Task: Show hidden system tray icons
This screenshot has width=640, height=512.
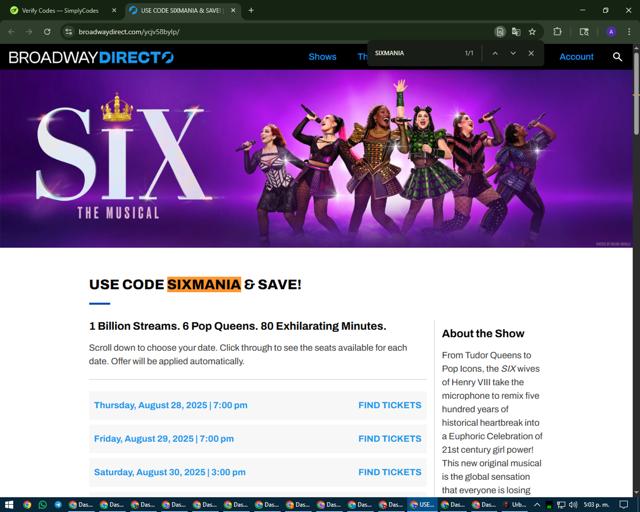Action: 537,505
